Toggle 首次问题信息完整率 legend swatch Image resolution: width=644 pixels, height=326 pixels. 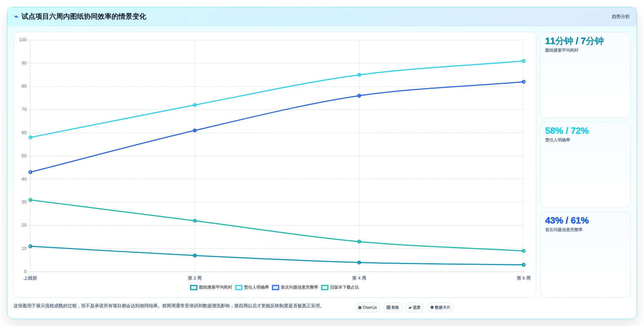[276, 288]
